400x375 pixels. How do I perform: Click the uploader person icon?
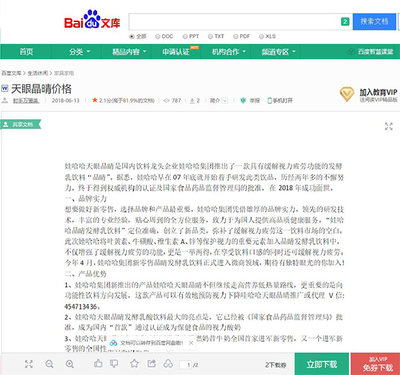[x=5, y=100]
